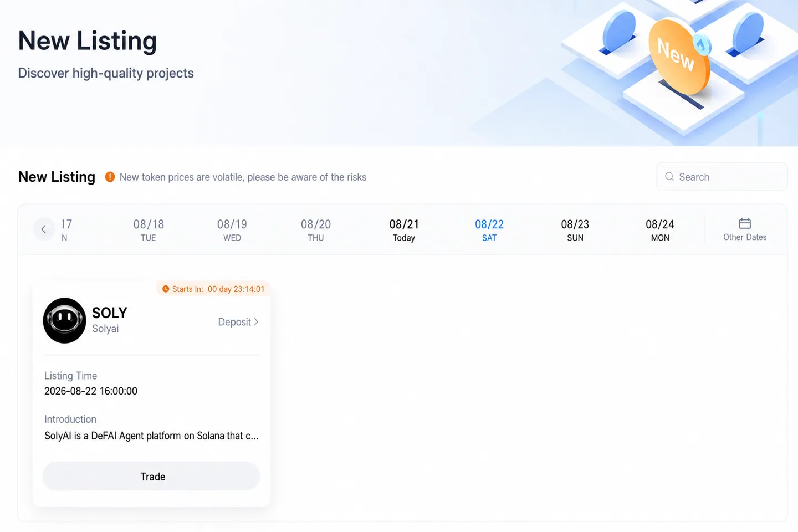Viewport: 798px width, 532px height.
Task: Select the 08/23 SUN date tab
Action: point(575,230)
